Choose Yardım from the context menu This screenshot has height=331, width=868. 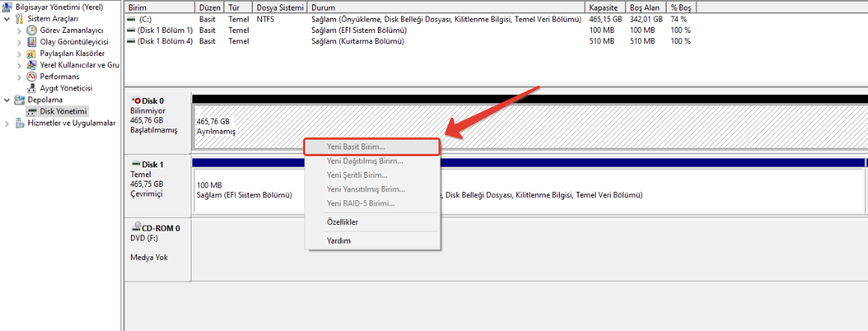338,241
